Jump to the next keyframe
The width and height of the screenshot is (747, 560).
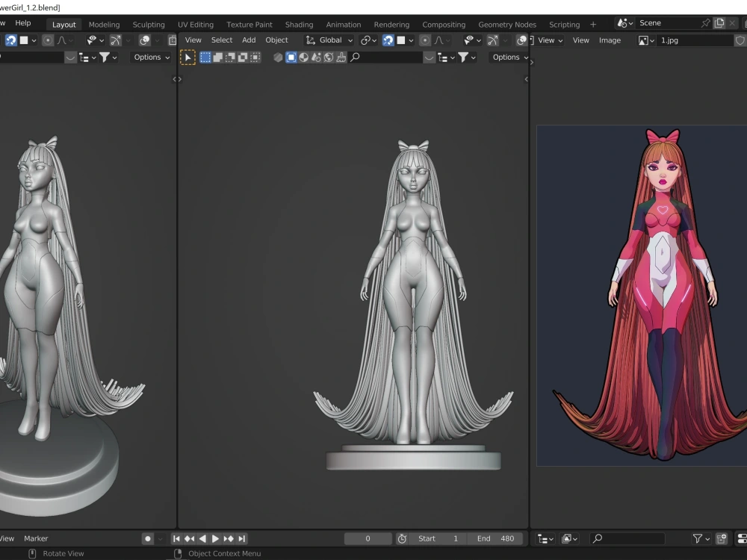click(x=229, y=538)
